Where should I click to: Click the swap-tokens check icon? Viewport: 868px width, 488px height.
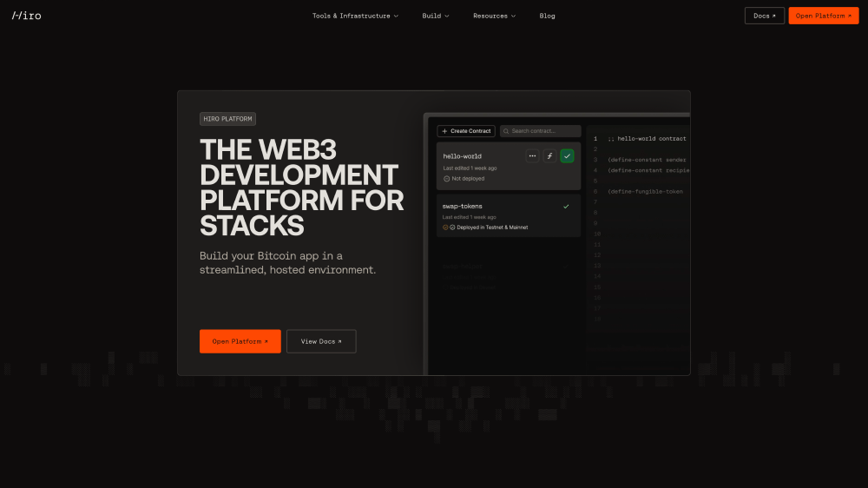click(x=566, y=206)
